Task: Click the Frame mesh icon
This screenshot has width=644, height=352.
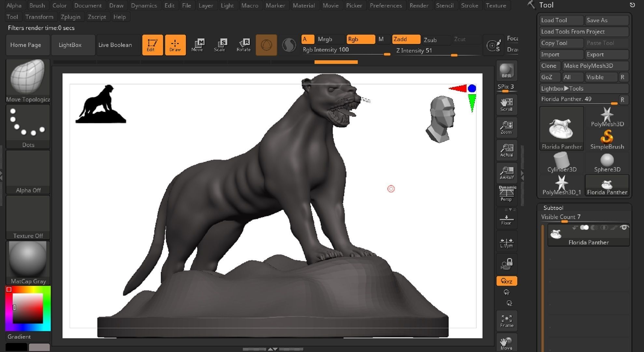Action: click(x=507, y=321)
